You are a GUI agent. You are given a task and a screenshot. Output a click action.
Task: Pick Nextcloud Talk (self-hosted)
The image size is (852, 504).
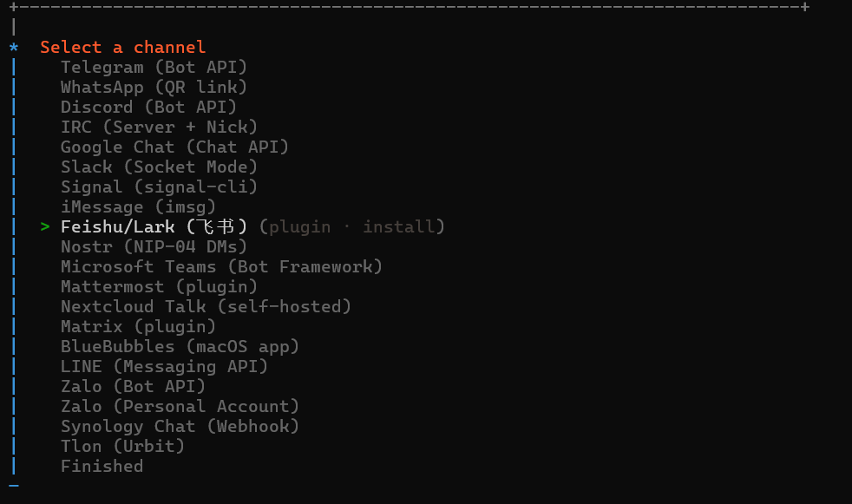206,307
